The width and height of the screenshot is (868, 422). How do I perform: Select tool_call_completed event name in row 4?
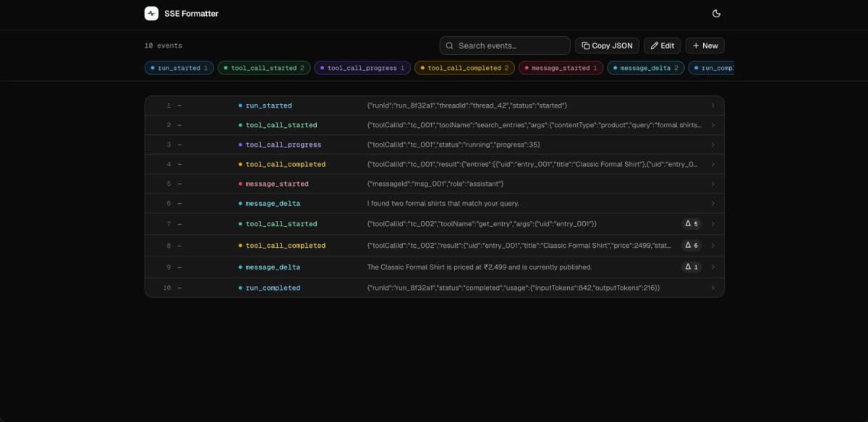(285, 164)
